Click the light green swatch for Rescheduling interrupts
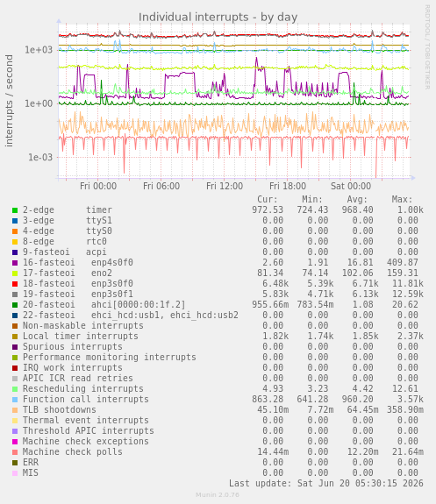Image resolution: width=436 pixels, height=504 pixels. (x=15, y=389)
